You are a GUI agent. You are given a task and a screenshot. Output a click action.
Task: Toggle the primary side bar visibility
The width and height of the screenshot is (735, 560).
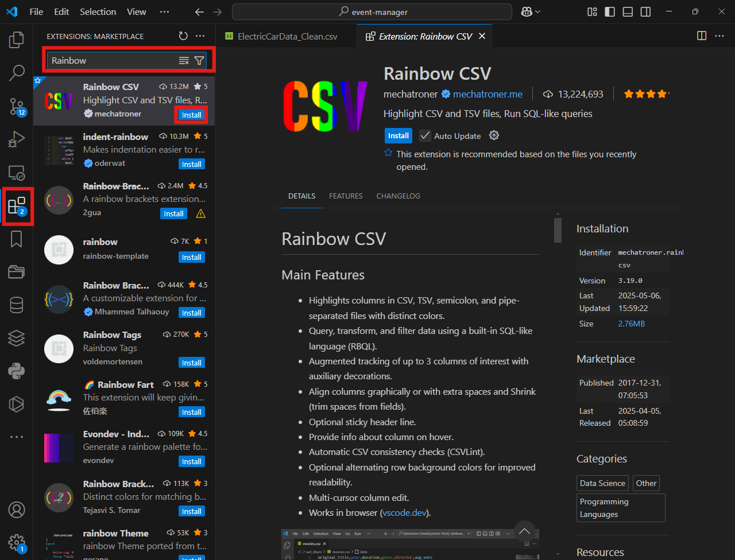(x=610, y=11)
